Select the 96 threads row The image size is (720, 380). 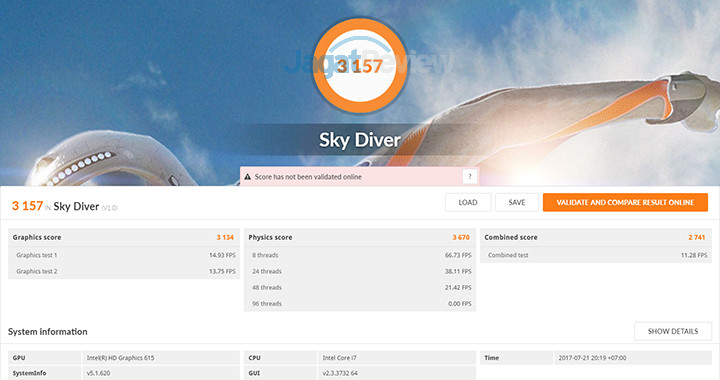360,303
